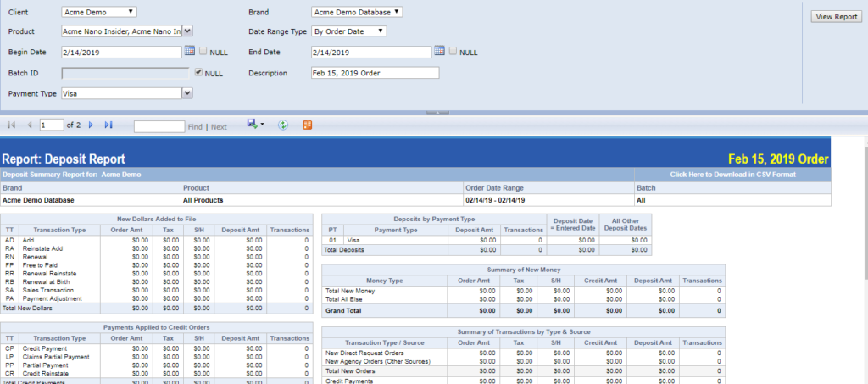Screen dimensions: 868x384
Task: Click the View Report button
Action: [835, 17]
